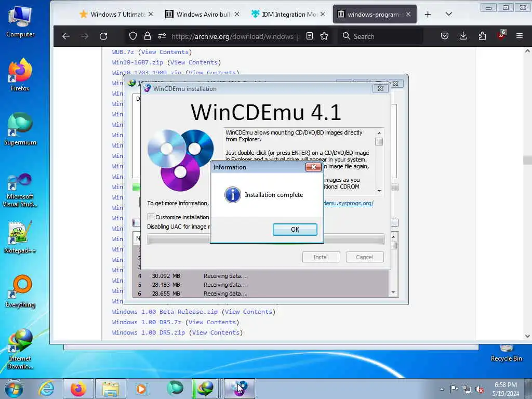Close the IDM Integration Module tab
Image resolution: width=532 pixels, height=399 pixels.
pyautogui.click(x=322, y=14)
